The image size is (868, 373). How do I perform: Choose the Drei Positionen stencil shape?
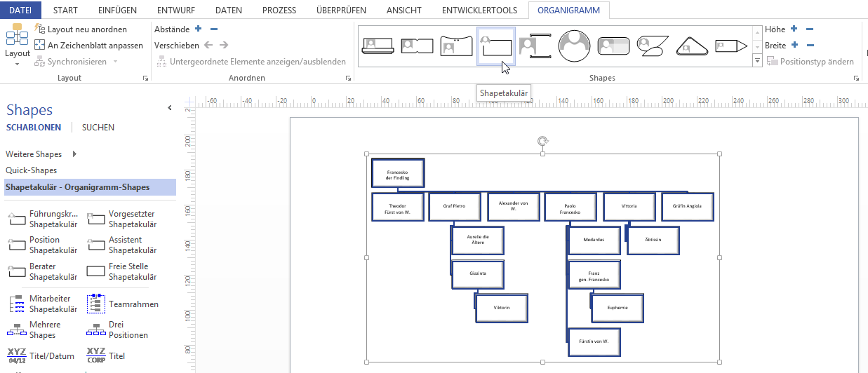coord(96,330)
